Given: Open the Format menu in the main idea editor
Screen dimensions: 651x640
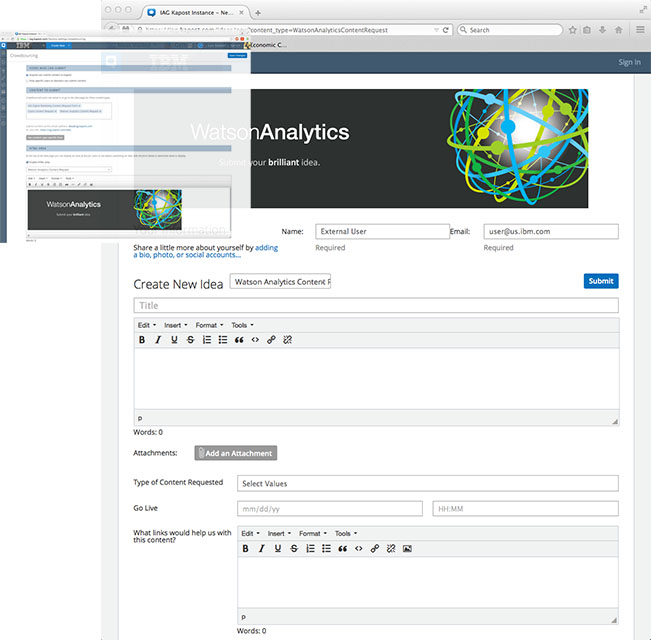Looking at the screenshot, I should click(x=209, y=325).
